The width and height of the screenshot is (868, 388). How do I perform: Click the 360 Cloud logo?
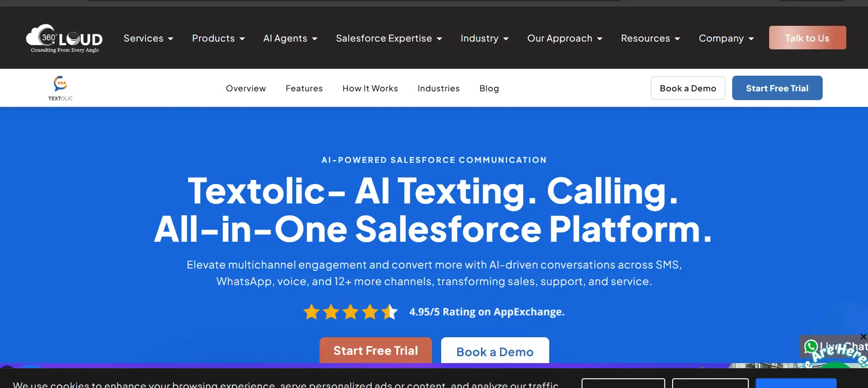tap(64, 38)
